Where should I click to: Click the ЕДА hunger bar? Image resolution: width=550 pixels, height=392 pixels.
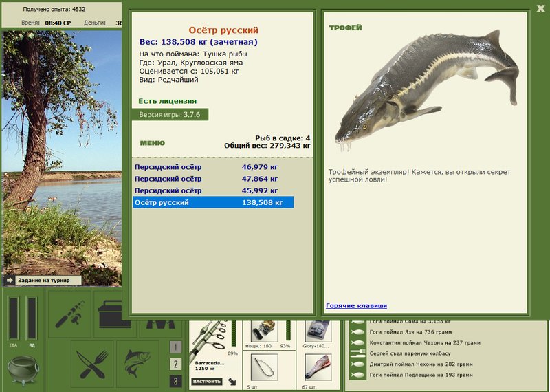tap(14, 318)
